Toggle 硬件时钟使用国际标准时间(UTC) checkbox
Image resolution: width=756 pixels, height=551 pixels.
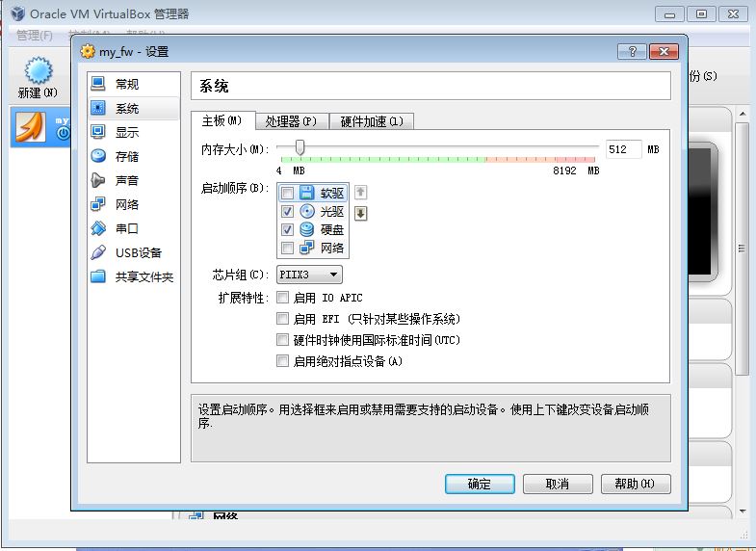tap(282, 340)
